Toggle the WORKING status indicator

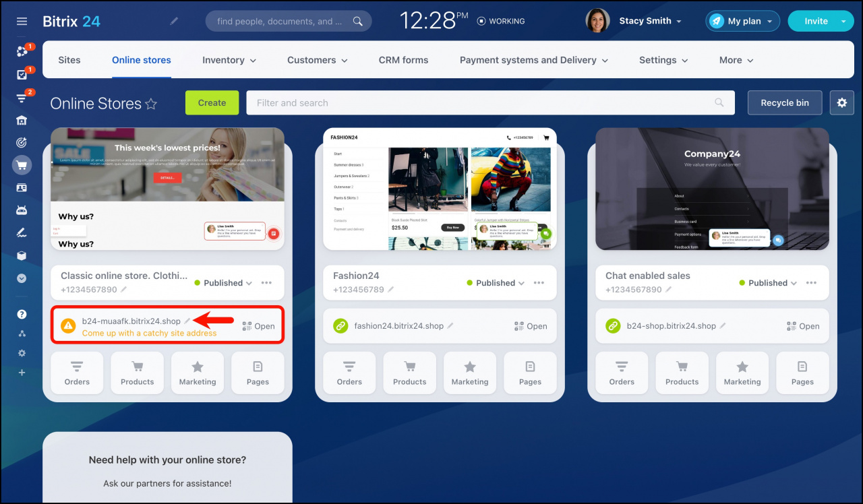[500, 21]
